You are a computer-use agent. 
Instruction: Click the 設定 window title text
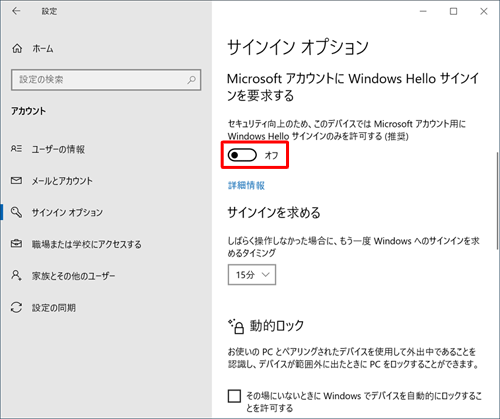49,11
